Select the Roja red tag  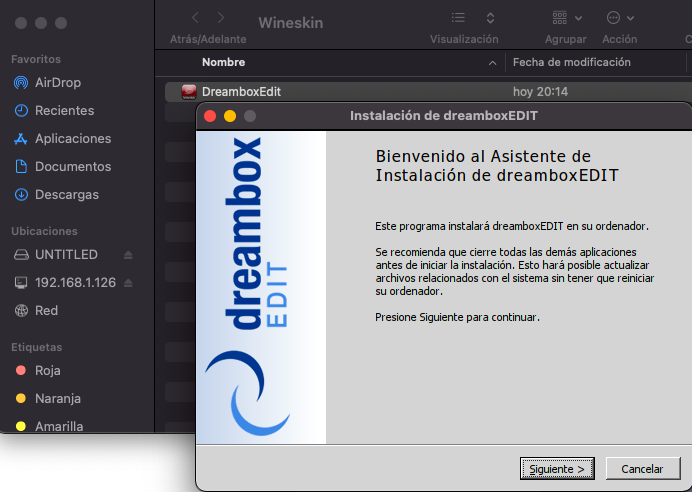pos(47,371)
